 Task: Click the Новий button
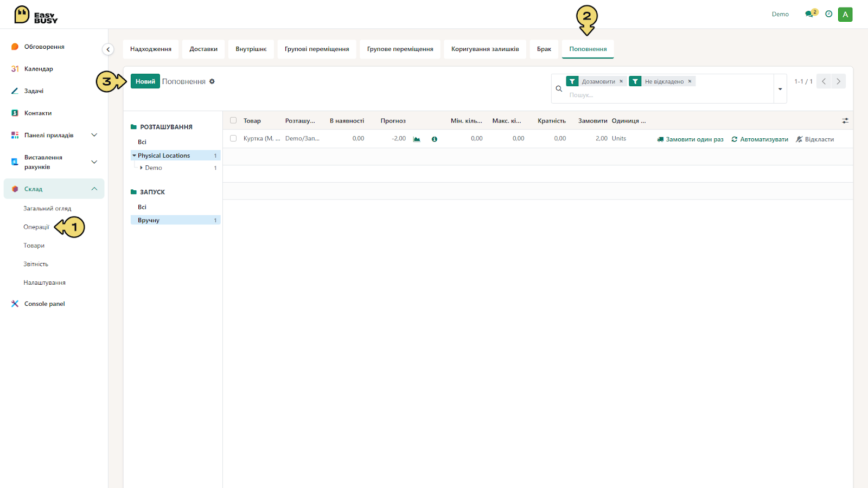145,81
